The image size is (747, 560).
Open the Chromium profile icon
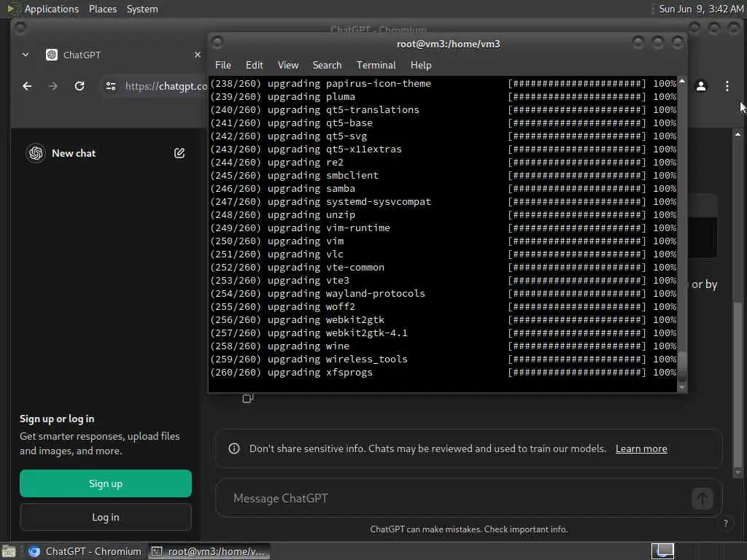701,86
